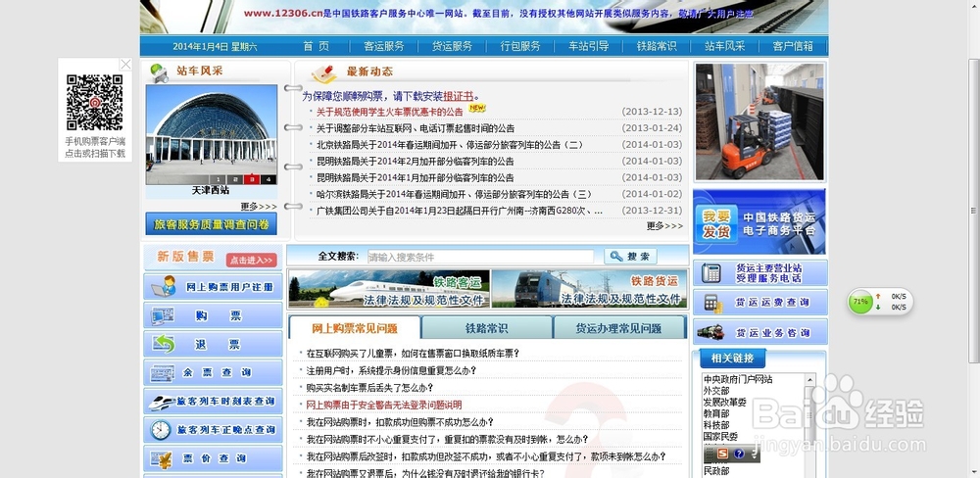Image resolution: width=980 pixels, height=478 pixels.
Task: Open 站车风采 in navigation bar
Action: tap(724, 46)
